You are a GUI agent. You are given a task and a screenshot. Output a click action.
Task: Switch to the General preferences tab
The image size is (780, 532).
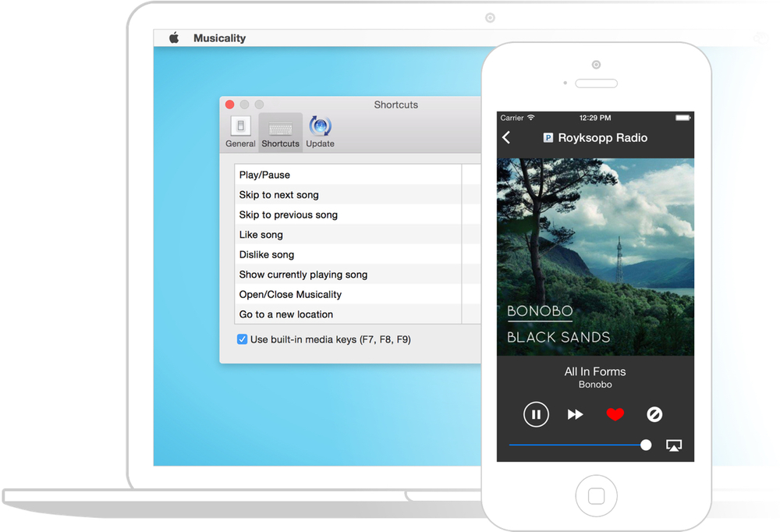[240, 132]
